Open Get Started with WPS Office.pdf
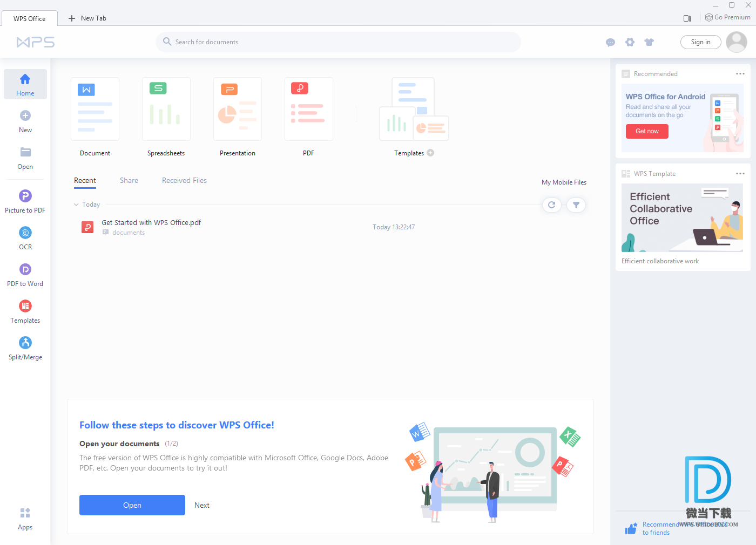 pos(151,222)
